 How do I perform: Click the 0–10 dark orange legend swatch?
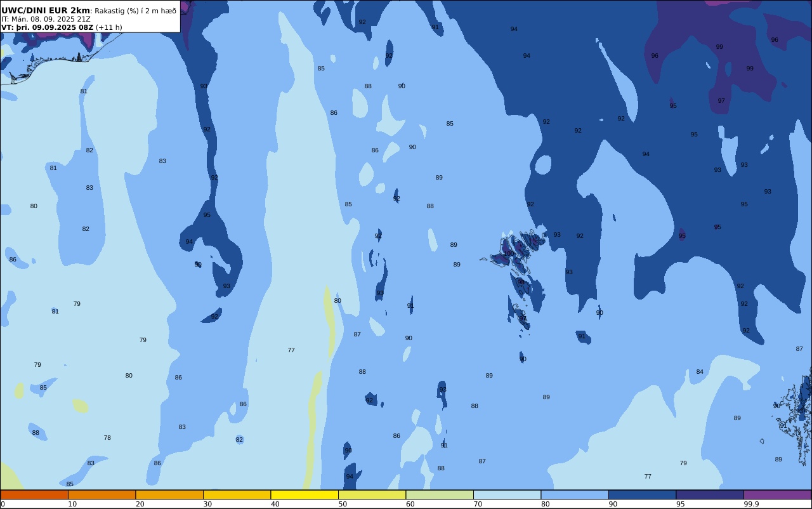pyautogui.click(x=34, y=494)
